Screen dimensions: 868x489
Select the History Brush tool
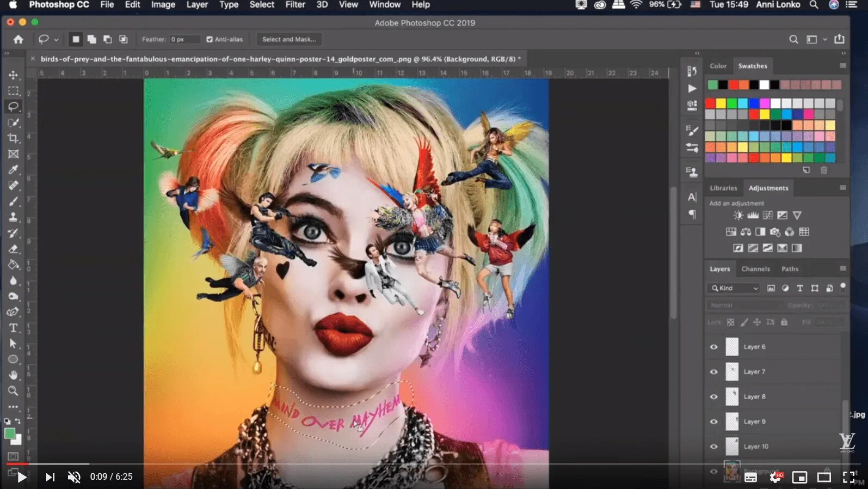coord(14,233)
